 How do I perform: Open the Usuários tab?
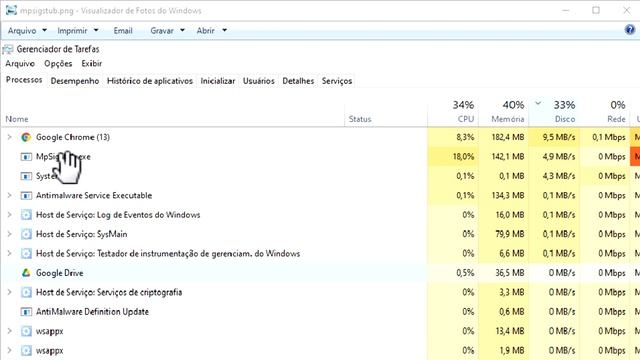259,81
